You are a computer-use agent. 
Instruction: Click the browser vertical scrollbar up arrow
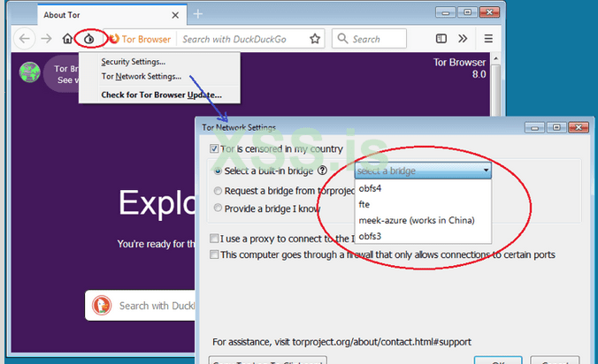[495, 58]
